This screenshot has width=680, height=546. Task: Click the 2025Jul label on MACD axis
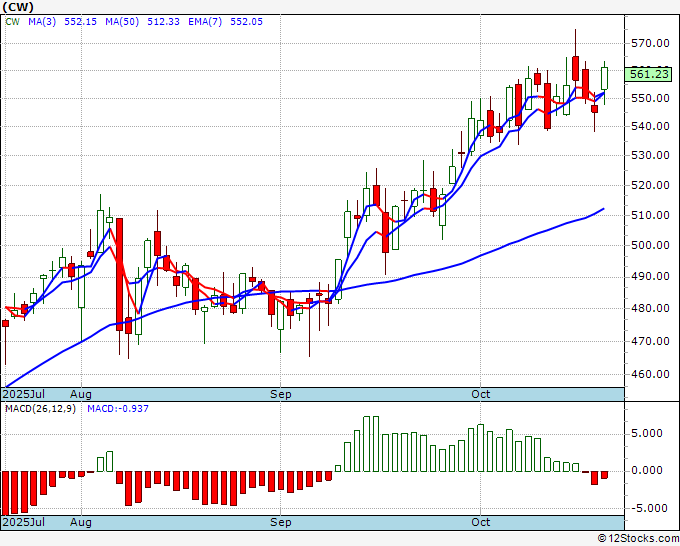(x=23, y=522)
